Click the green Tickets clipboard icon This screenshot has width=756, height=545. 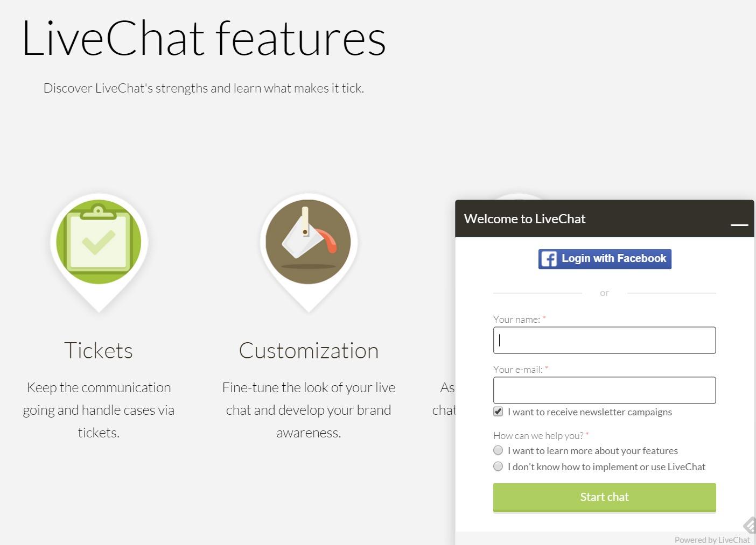pyautogui.click(x=99, y=242)
